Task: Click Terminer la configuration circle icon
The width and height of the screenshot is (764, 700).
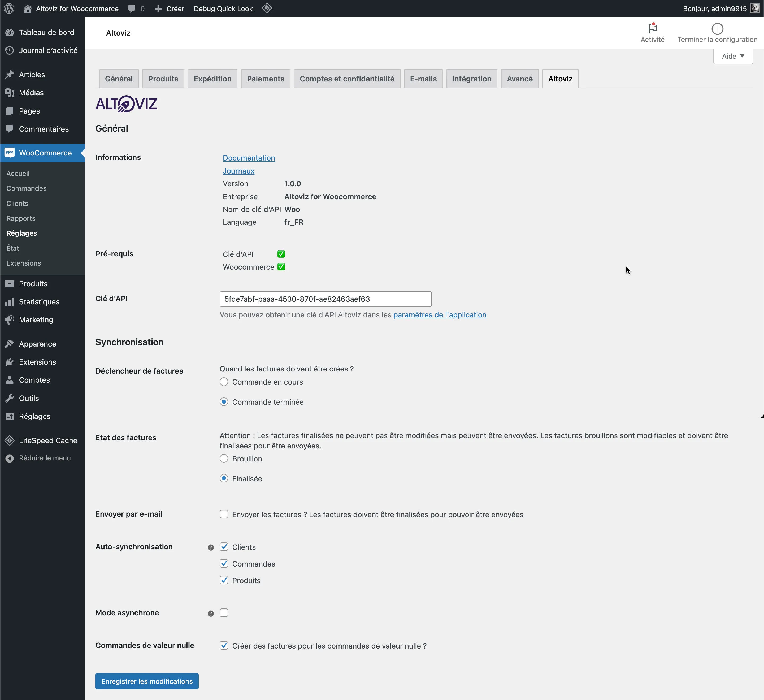Action: click(x=717, y=28)
